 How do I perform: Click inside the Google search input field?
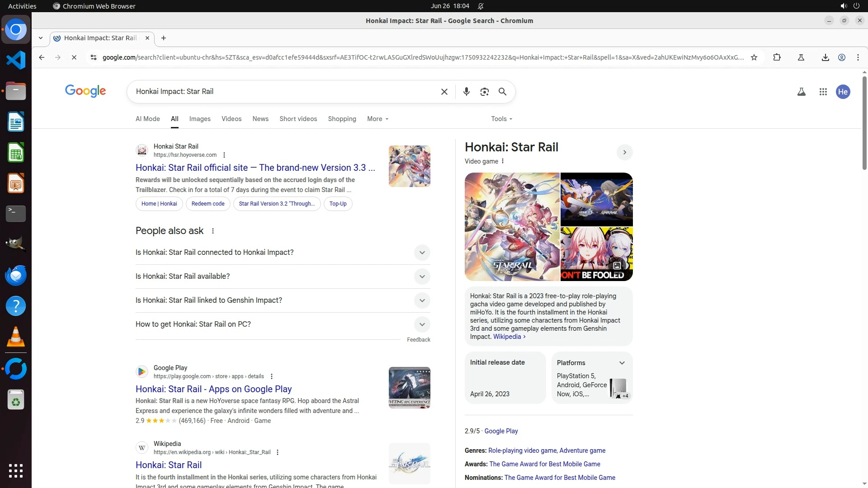280,92
